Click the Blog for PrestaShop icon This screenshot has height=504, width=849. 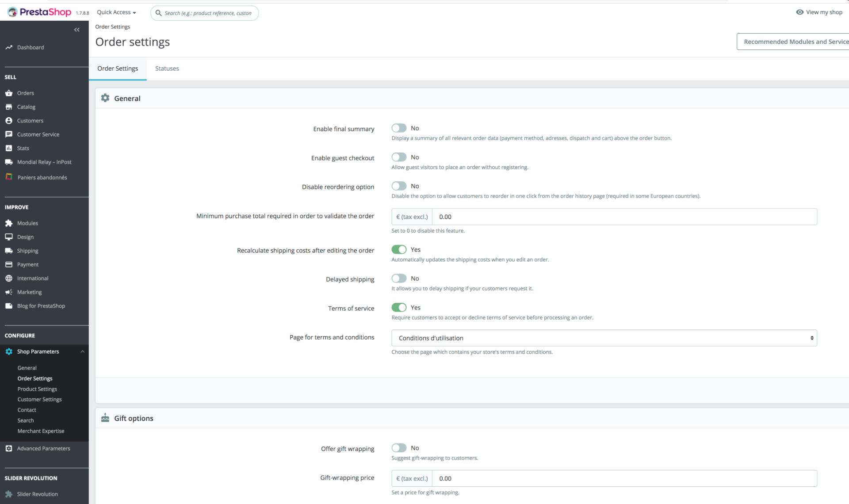(x=9, y=305)
